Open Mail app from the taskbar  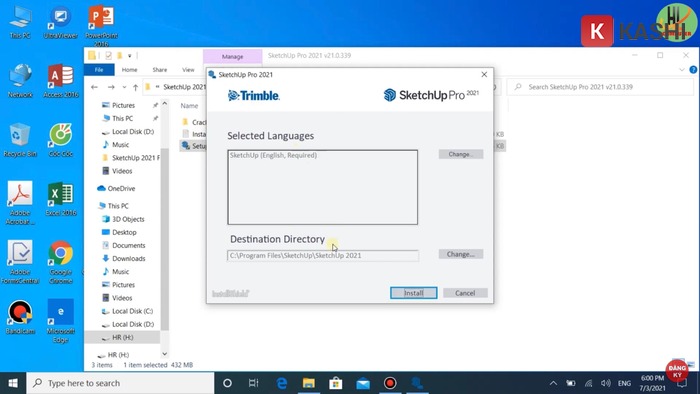click(x=363, y=383)
